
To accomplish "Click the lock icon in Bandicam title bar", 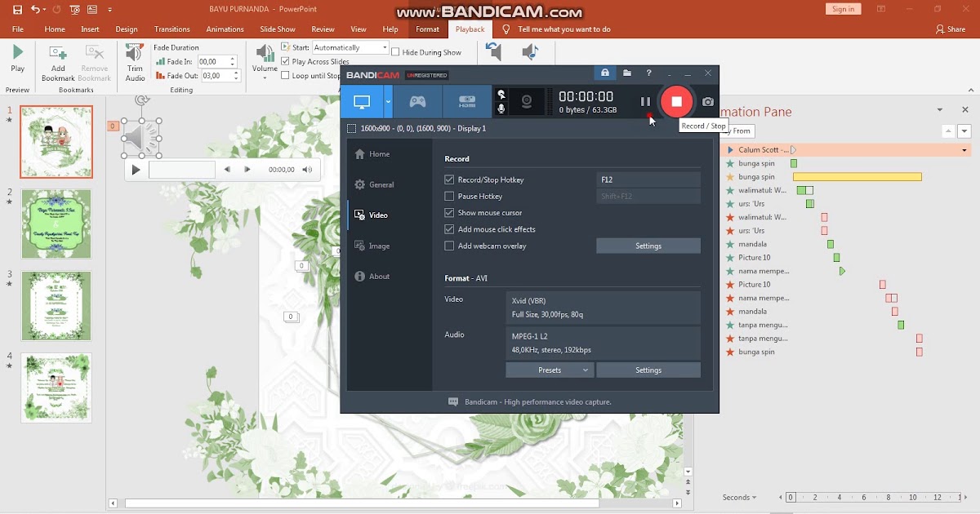I will click(605, 73).
